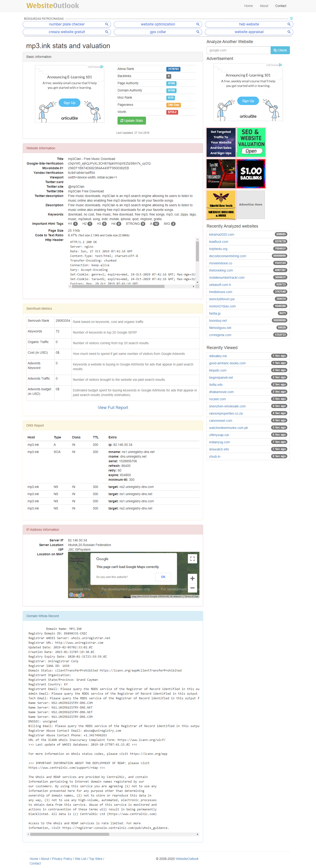The height and width of the screenshot is (868, 316).
Task: Open kdrama2020.com in recently analyzed
Action: [x=221, y=234]
